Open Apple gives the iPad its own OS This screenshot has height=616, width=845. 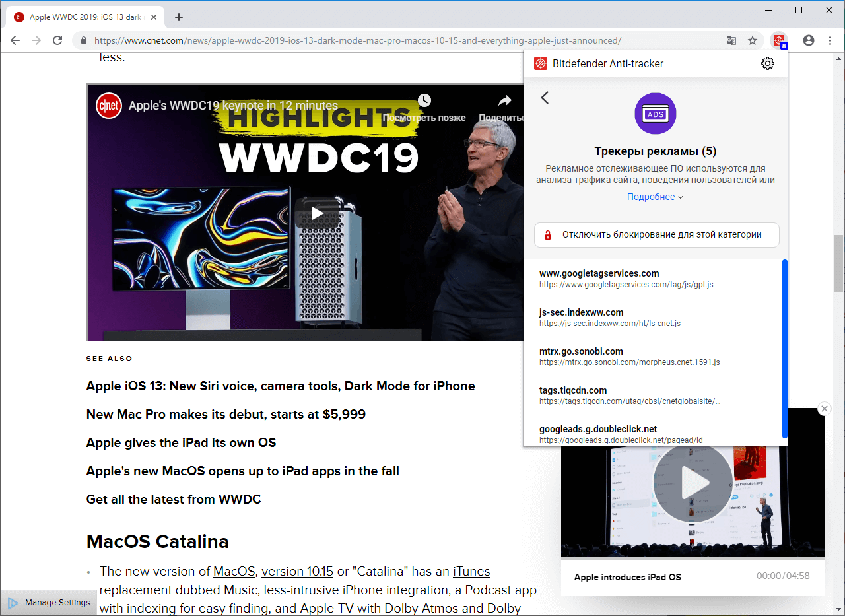tap(181, 443)
